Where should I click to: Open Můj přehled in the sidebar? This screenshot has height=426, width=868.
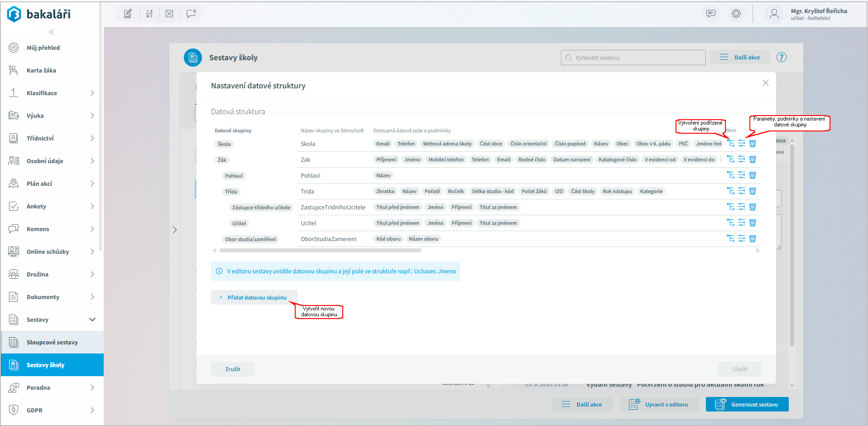[x=43, y=48]
